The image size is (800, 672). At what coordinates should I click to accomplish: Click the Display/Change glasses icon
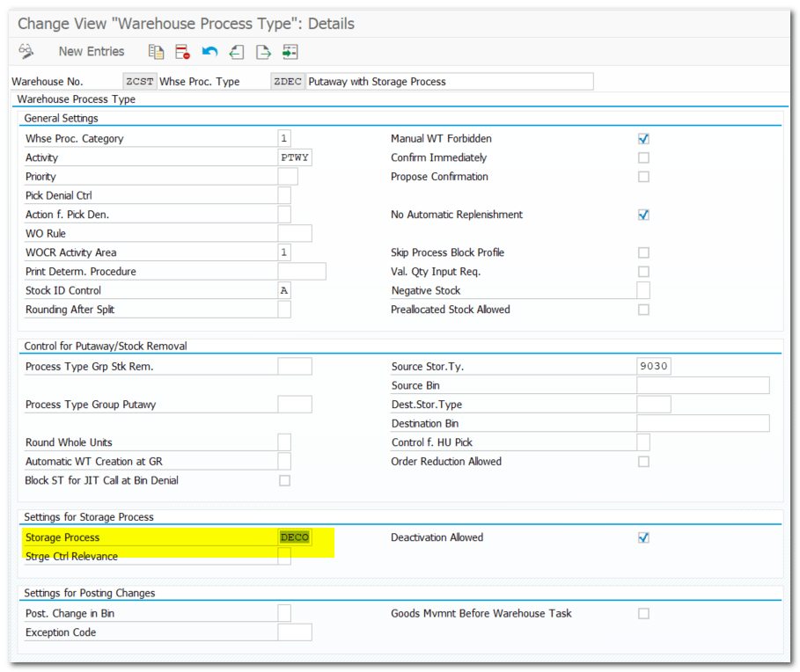tap(26, 52)
